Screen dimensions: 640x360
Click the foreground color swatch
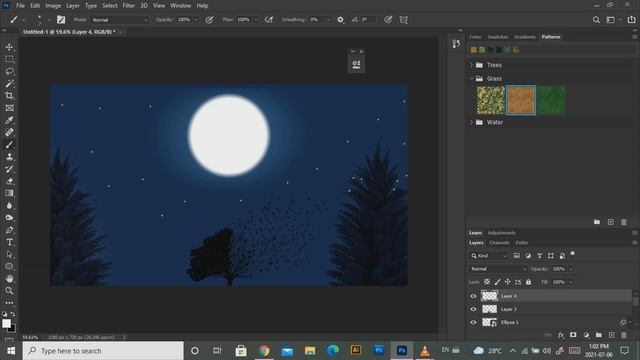6,323
